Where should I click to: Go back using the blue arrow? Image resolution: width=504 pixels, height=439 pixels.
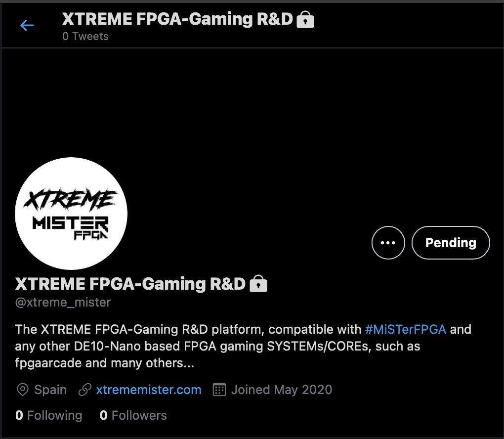click(x=27, y=25)
